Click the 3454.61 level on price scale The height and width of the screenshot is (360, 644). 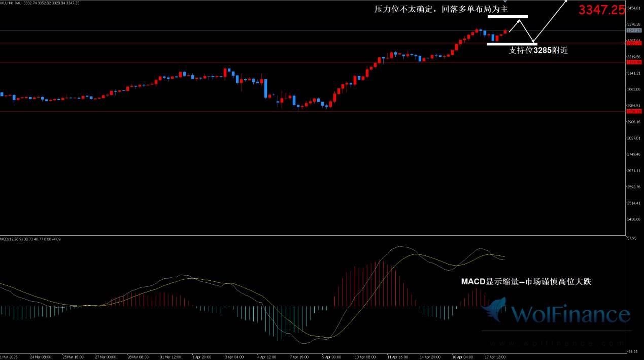pyautogui.click(x=633, y=8)
